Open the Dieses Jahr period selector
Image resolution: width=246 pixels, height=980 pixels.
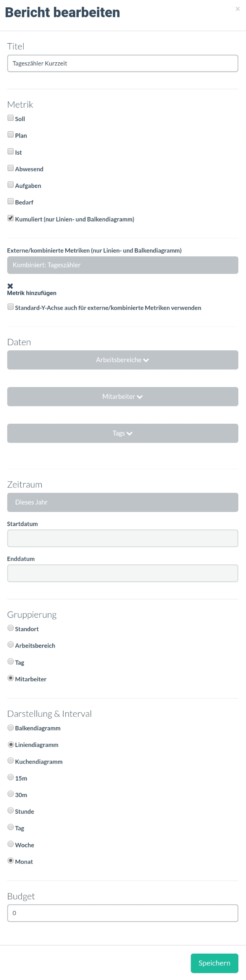(x=123, y=502)
